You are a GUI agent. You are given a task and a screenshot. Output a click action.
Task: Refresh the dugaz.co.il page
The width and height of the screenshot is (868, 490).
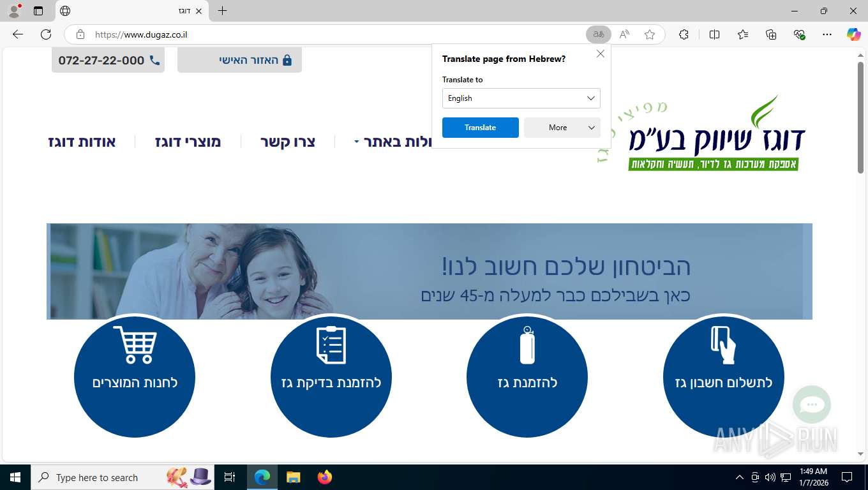pos(46,34)
